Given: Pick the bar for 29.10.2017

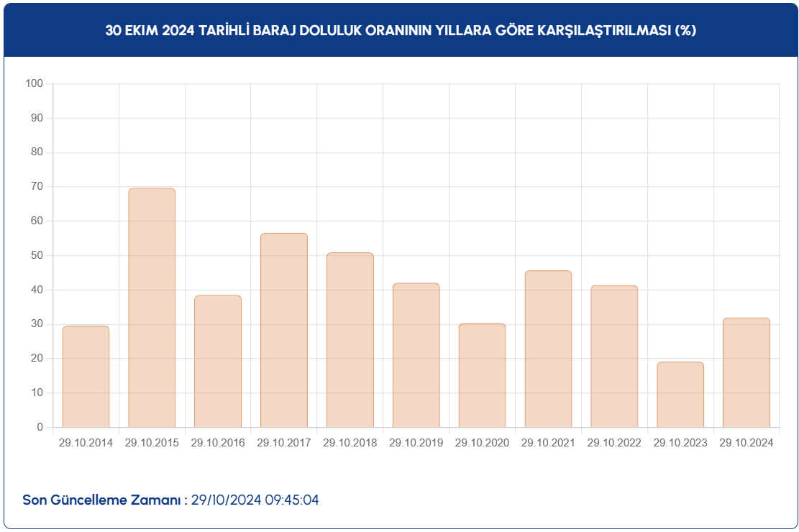Looking at the screenshot, I should 284,330.
